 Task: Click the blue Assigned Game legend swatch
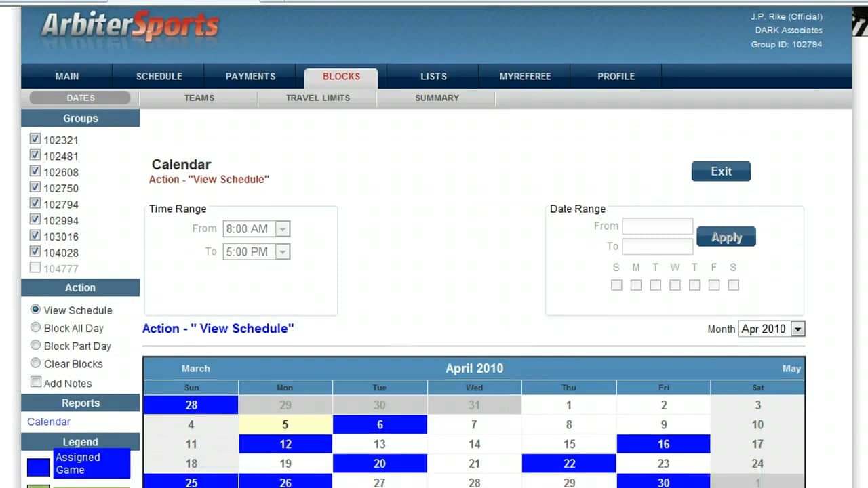(38, 468)
